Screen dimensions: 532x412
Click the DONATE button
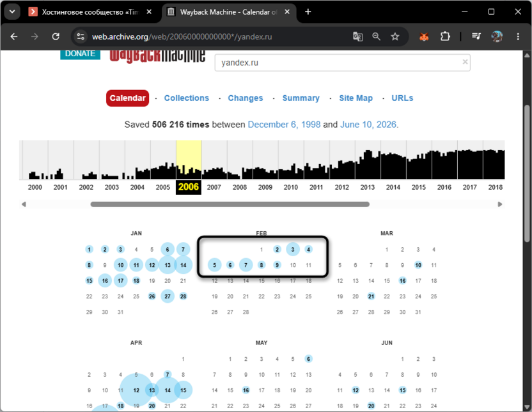click(x=80, y=54)
